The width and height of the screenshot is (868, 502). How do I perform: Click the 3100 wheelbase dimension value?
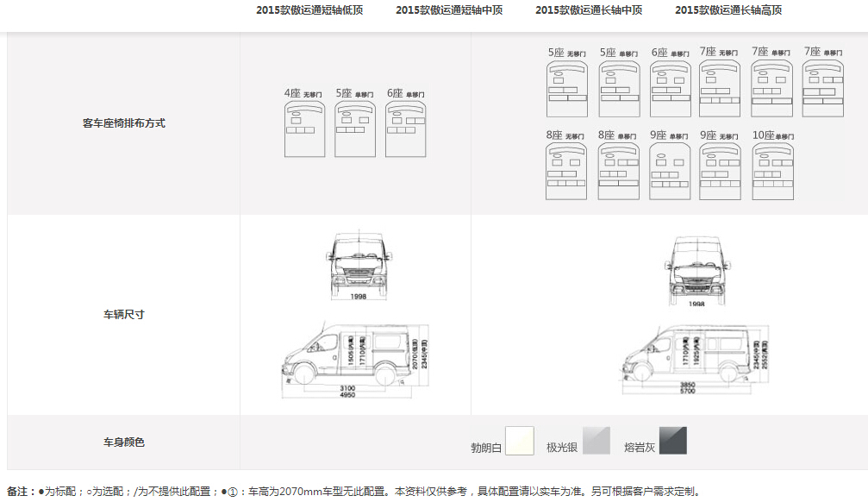(347, 388)
